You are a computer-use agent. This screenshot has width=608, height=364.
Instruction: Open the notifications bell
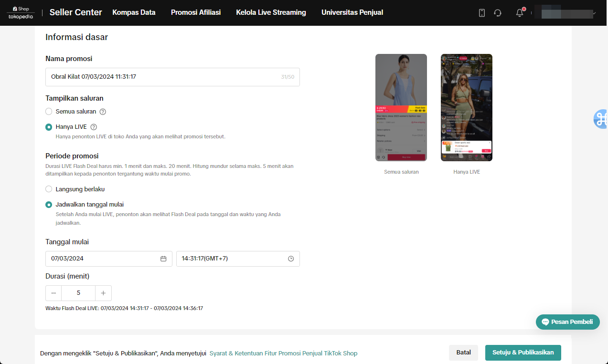point(520,13)
